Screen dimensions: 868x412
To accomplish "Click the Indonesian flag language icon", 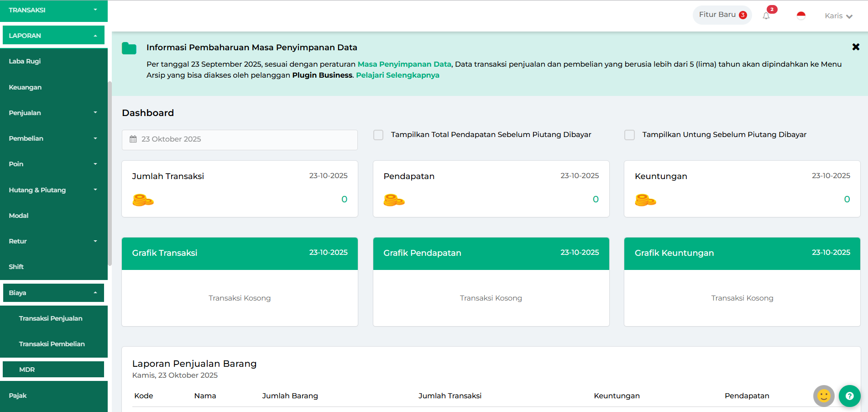I will click(x=801, y=16).
